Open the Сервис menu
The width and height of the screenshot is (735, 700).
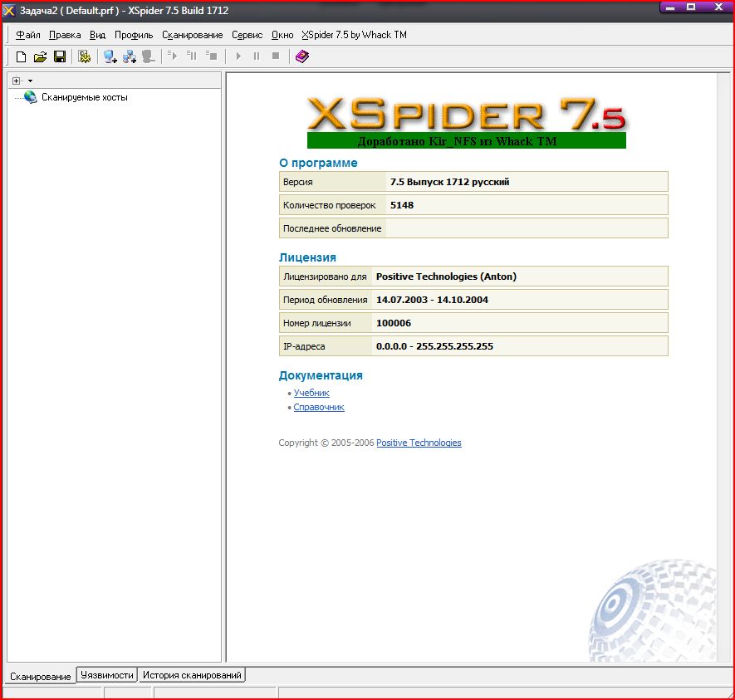point(247,35)
